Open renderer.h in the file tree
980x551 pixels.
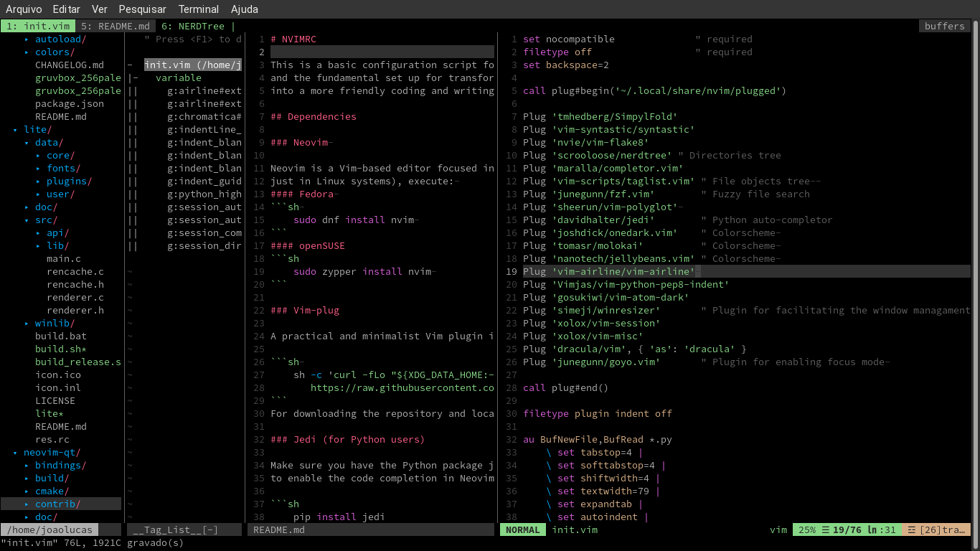click(75, 310)
